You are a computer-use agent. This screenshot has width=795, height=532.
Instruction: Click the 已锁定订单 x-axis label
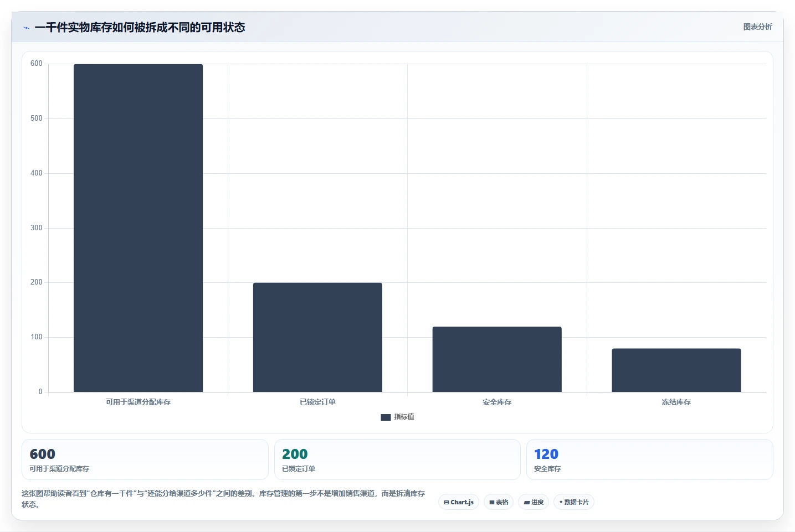click(317, 402)
